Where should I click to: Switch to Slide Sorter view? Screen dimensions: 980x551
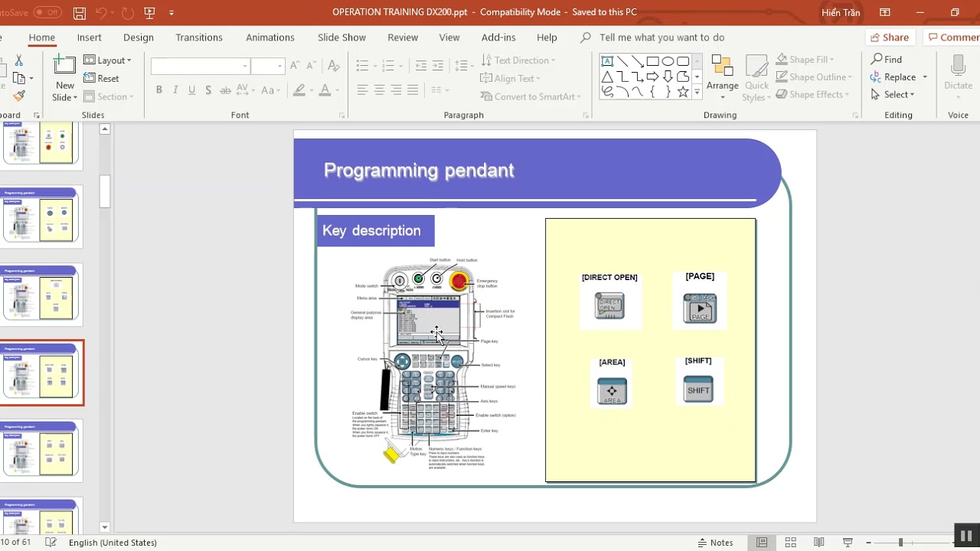pos(790,543)
